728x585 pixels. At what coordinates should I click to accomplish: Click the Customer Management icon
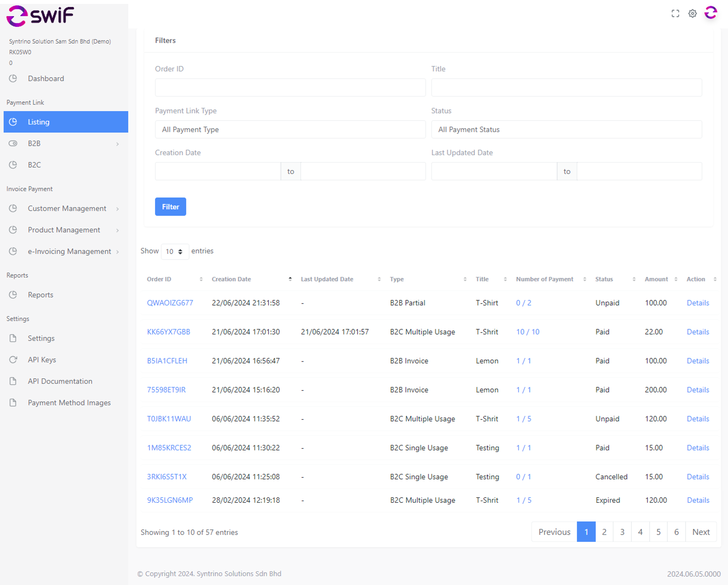pyautogui.click(x=13, y=208)
